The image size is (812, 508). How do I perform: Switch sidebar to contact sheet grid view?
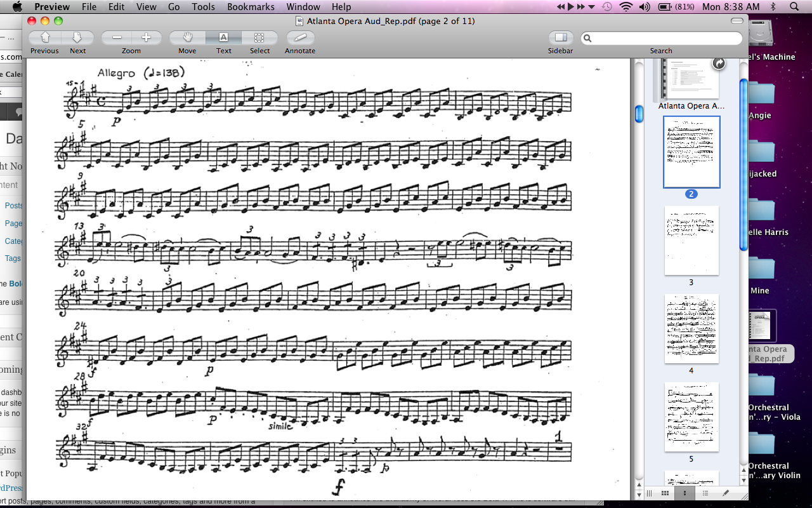(665, 493)
